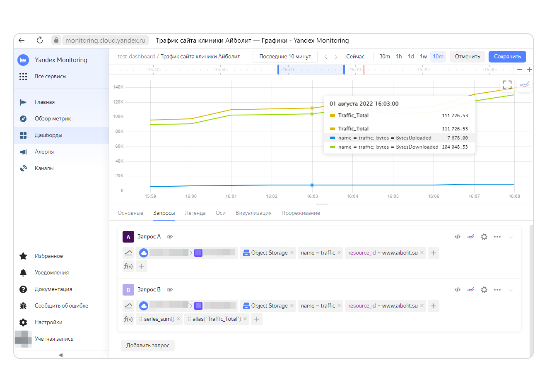Open the Последние 10 минут period dropdown
The width and height of the screenshot is (547, 392).
[285, 57]
